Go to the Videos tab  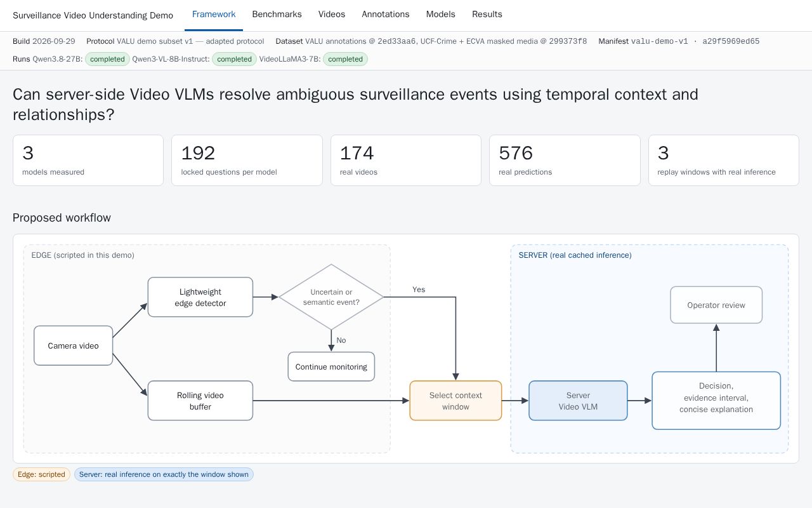tap(332, 15)
